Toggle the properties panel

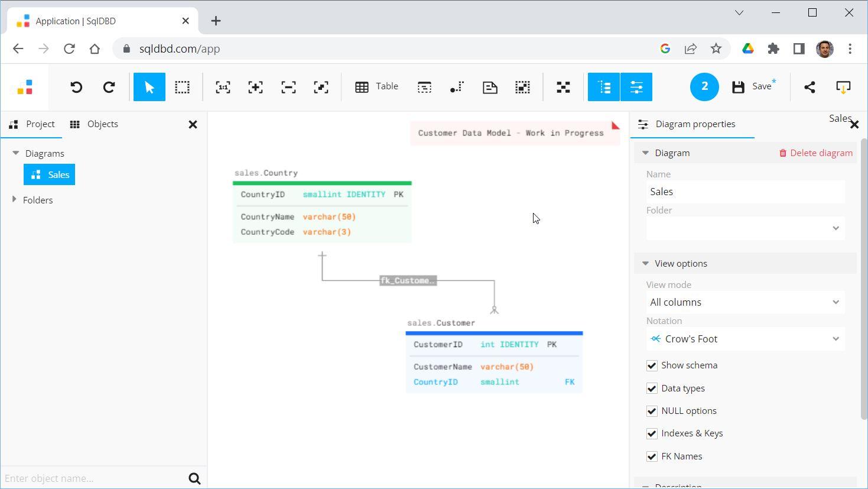pos(636,88)
